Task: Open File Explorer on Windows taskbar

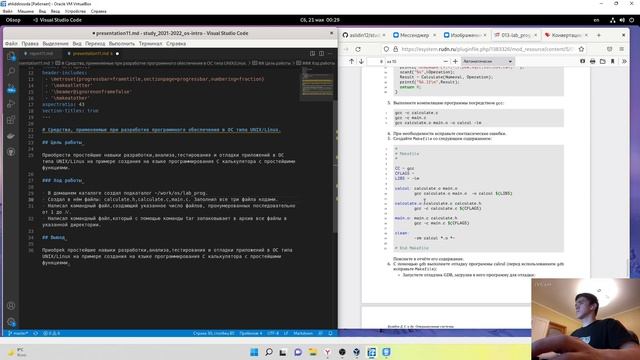Action: [x=313, y=352]
